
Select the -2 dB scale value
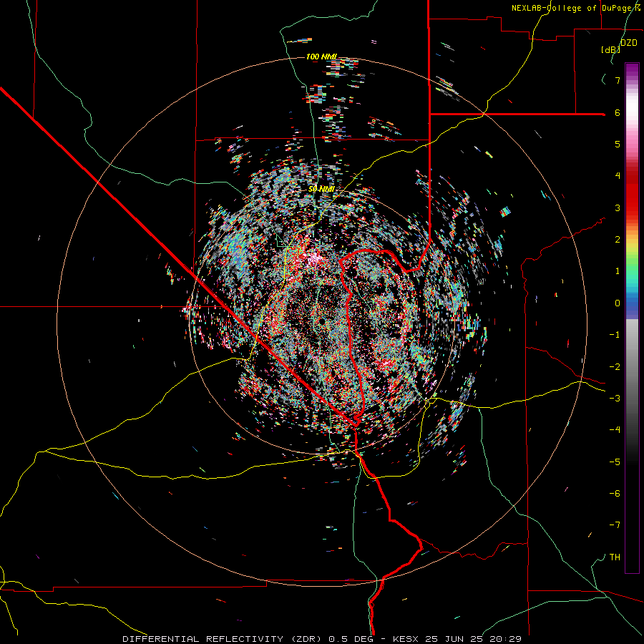pyautogui.click(x=615, y=366)
